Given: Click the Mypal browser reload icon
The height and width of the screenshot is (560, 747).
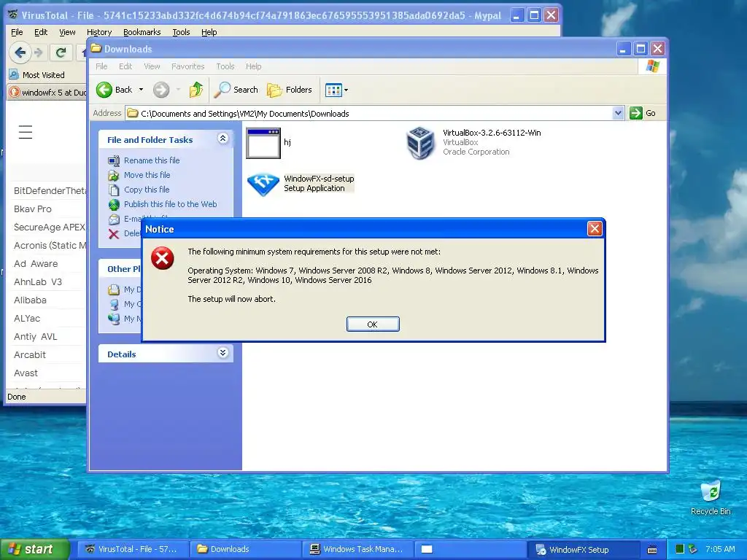Looking at the screenshot, I should pos(61,52).
